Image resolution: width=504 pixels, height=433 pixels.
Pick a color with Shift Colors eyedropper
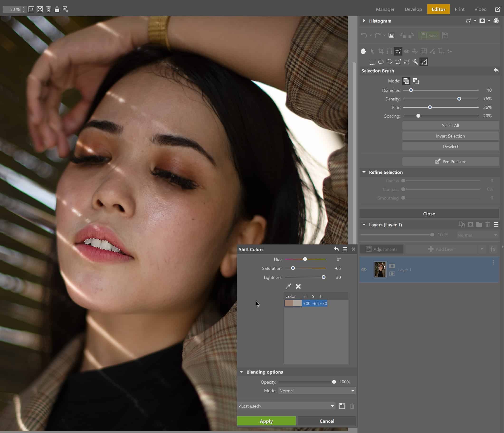(x=288, y=286)
